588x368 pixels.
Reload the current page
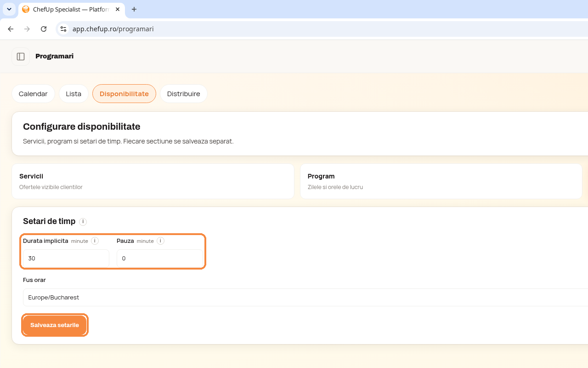[x=44, y=29]
